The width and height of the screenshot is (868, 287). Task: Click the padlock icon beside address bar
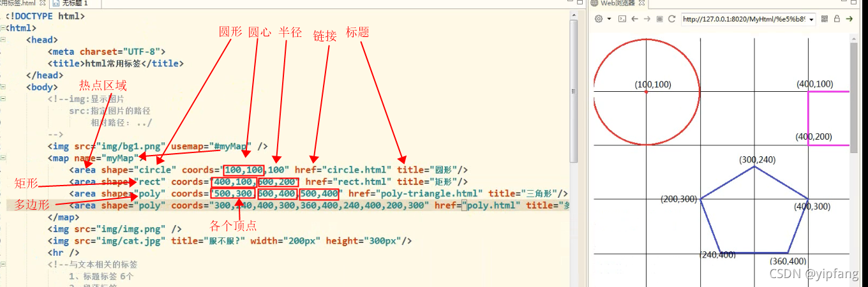(x=837, y=19)
